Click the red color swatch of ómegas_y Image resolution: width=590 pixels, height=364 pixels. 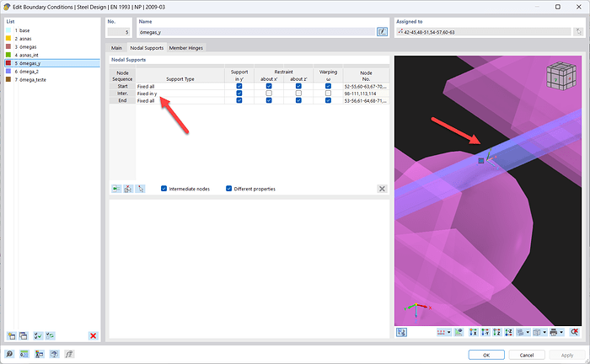click(x=8, y=62)
